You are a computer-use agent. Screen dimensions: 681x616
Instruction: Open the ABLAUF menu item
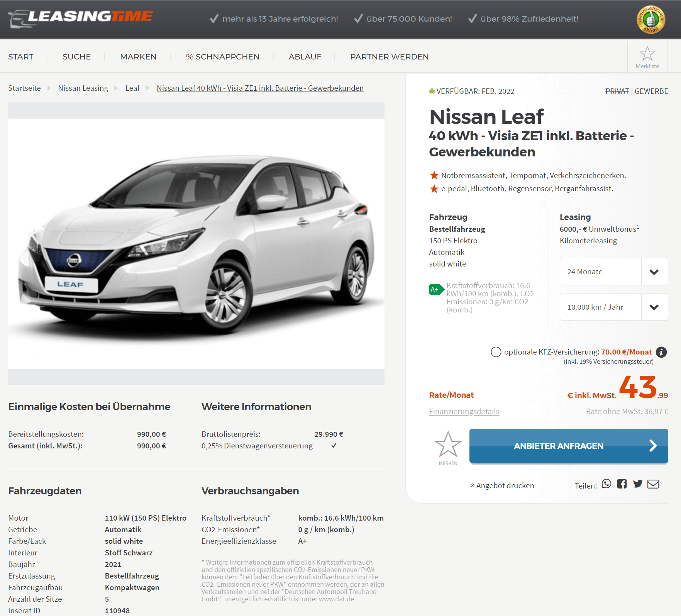tap(305, 57)
